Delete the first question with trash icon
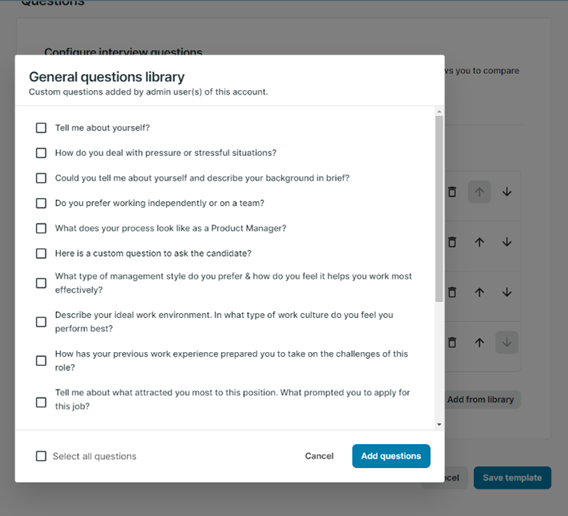Screen dimensions: 568x516 [x=452, y=192]
